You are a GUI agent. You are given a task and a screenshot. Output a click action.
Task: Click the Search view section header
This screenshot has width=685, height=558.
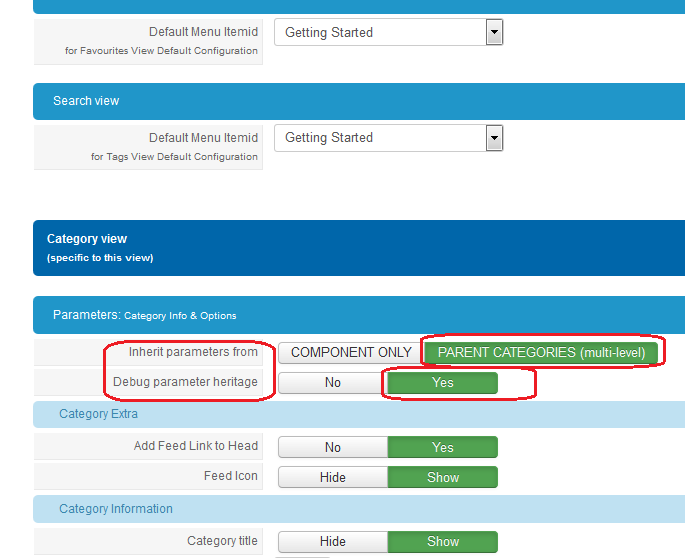pyautogui.click(x=86, y=101)
